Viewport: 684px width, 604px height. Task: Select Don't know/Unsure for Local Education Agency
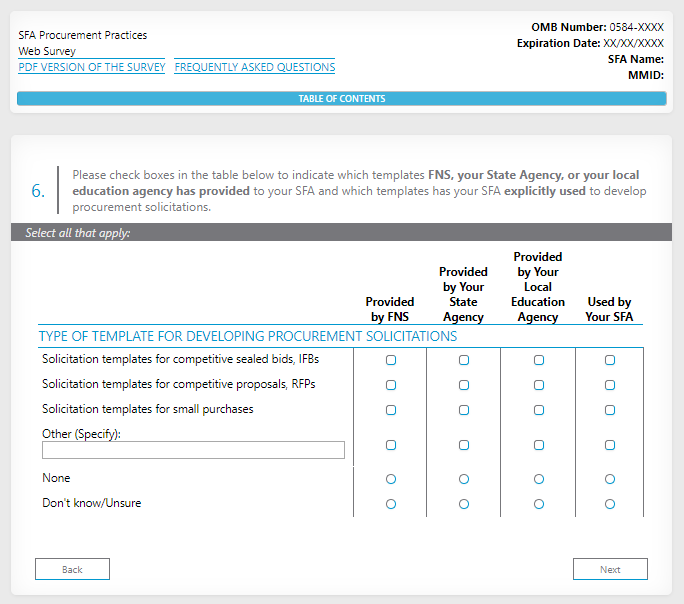(x=539, y=504)
